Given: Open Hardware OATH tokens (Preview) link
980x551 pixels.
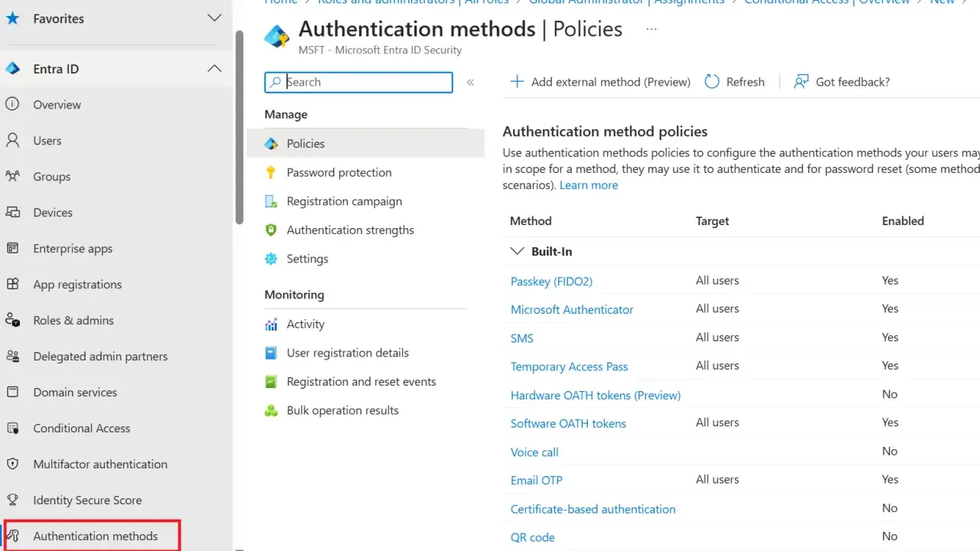Looking at the screenshot, I should (596, 395).
